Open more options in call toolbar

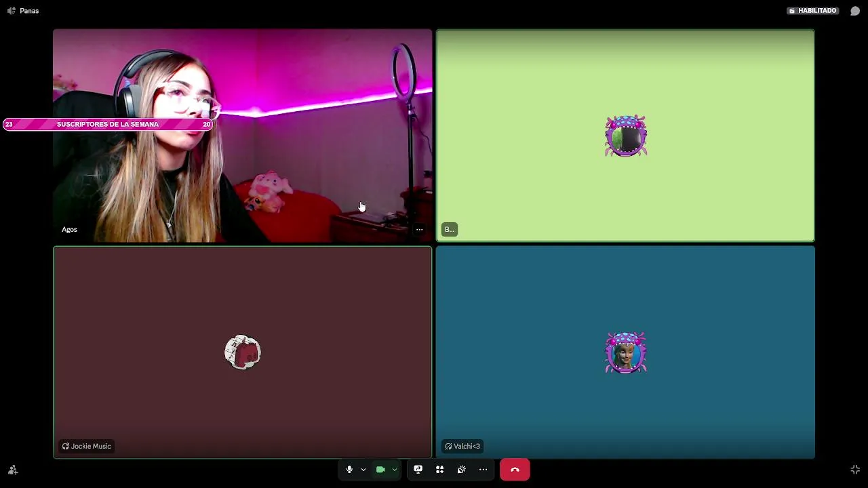[x=483, y=470]
